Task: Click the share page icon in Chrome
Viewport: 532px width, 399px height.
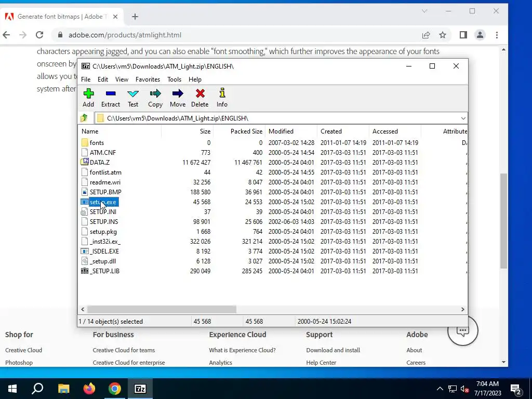Action: tap(426, 35)
